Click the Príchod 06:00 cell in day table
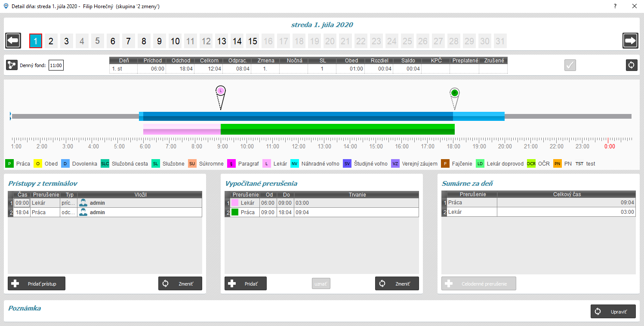The width and height of the screenshot is (644, 326). coord(152,69)
